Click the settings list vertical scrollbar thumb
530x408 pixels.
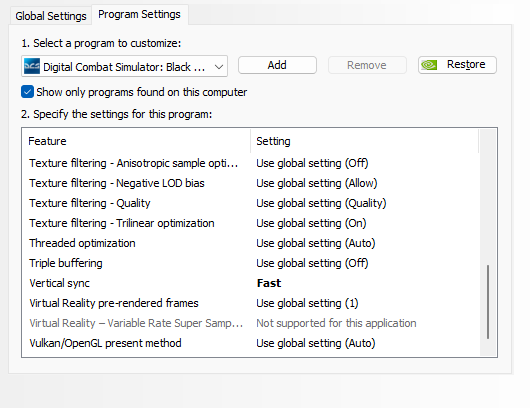(x=488, y=302)
